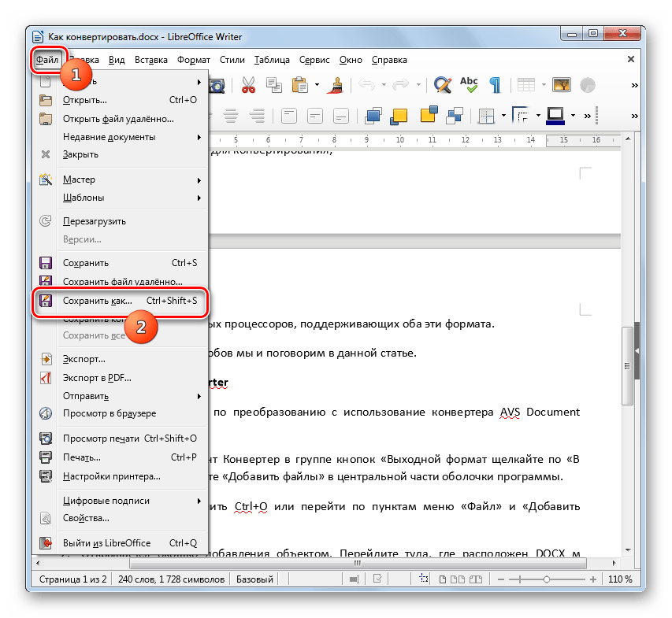Screen dimensions: 672x618
Task: Select multiple-page view in status bar
Action: [458, 579]
